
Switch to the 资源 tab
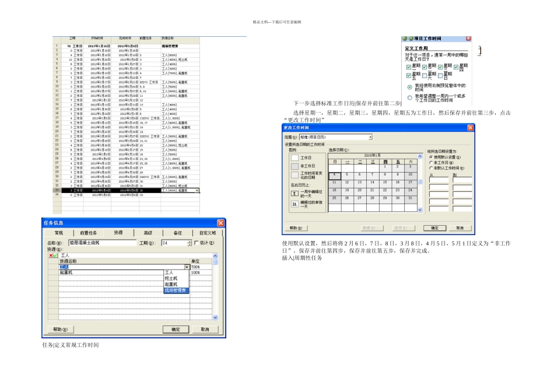pos(118,233)
